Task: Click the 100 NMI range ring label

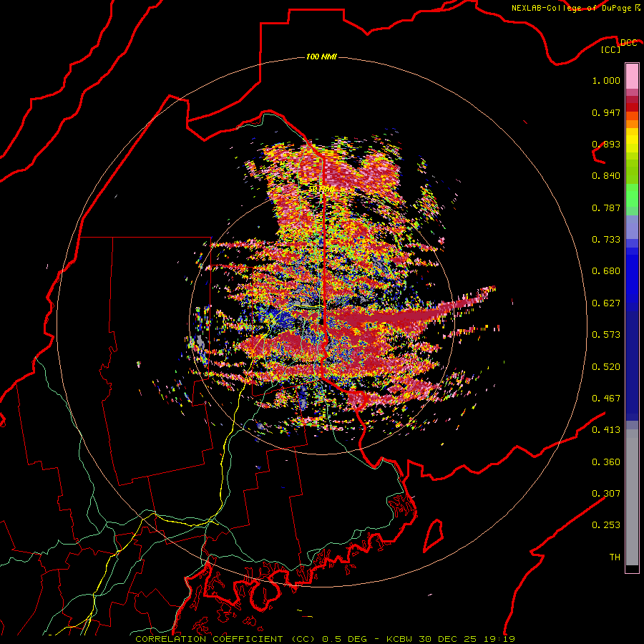Action: [321, 57]
